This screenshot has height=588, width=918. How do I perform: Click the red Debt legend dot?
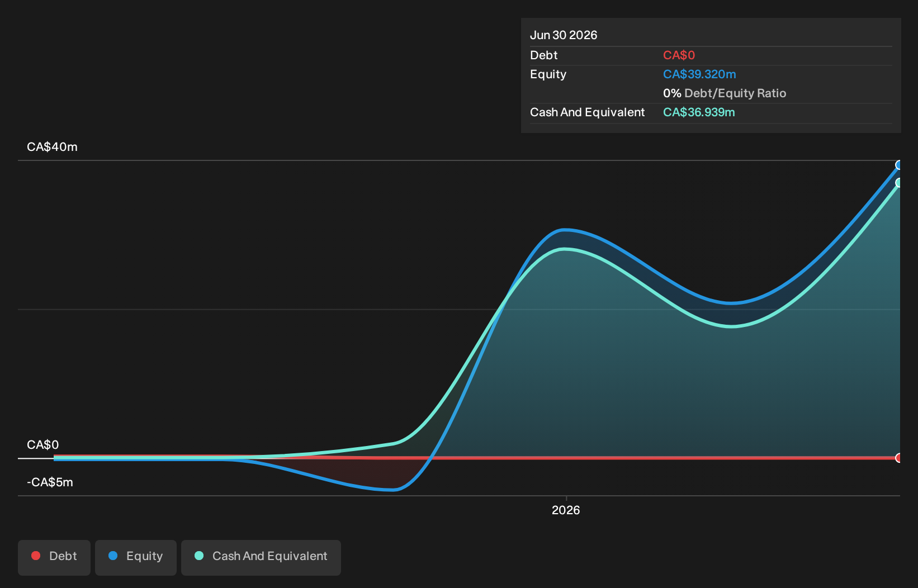tap(36, 556)
